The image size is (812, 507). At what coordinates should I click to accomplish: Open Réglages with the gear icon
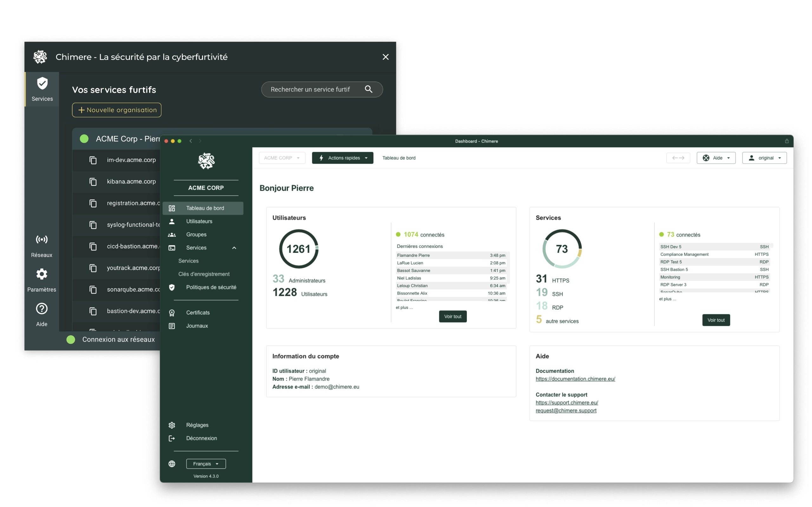(172, 425)
